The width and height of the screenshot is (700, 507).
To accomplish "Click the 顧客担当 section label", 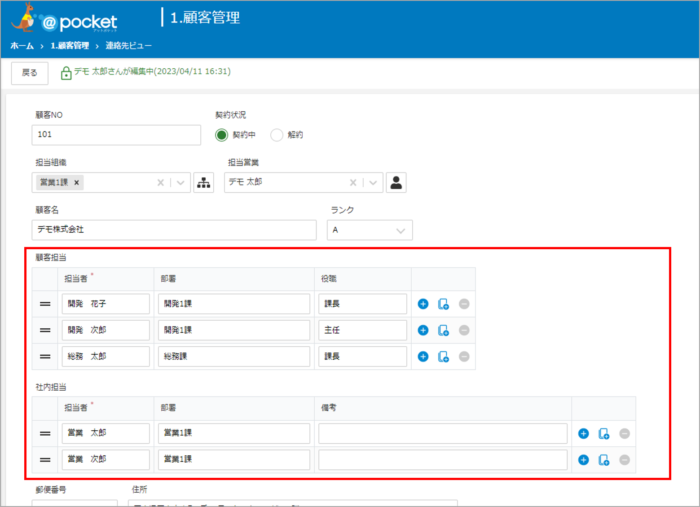I will click(51, 258).
